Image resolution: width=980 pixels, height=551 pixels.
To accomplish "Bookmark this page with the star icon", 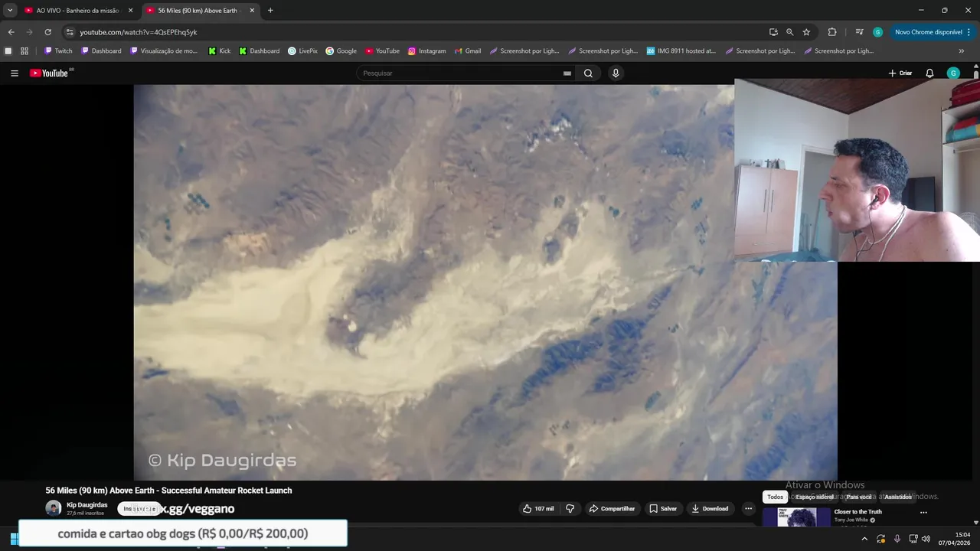I will (x=806, y=32).
